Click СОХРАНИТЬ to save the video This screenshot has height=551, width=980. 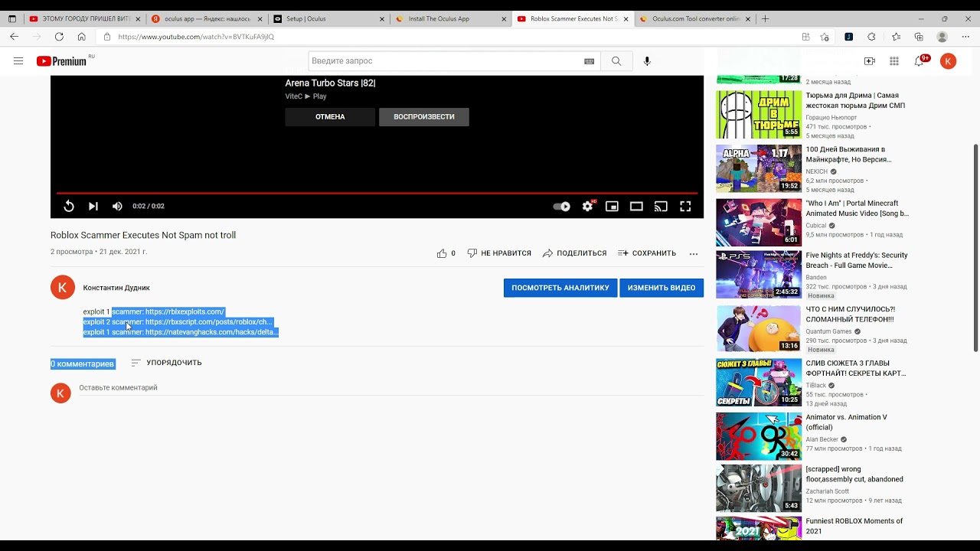[x=647, y=253]
